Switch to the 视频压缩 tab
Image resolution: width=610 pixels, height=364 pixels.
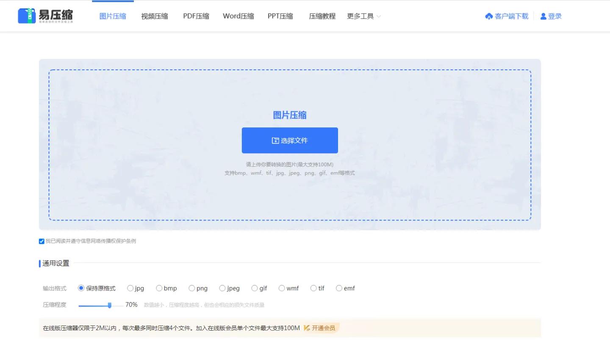point(154,16)
